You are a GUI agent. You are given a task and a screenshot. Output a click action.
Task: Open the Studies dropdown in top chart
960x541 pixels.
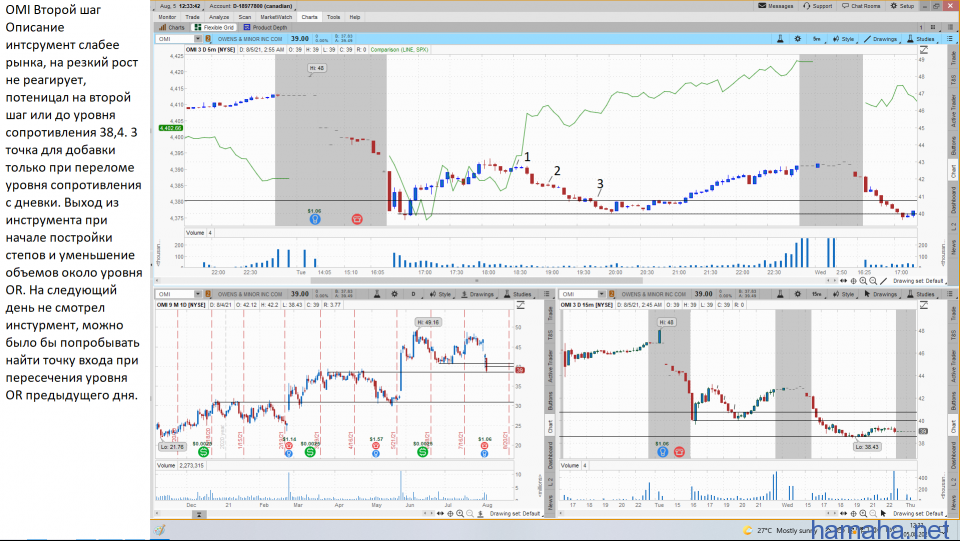(921, 39)
